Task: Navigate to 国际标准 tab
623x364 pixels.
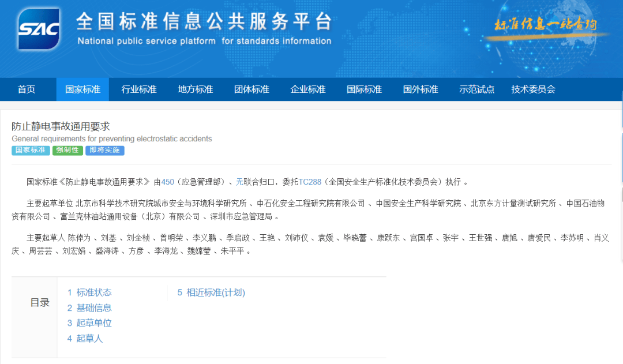Action: (x=364, y=89)
